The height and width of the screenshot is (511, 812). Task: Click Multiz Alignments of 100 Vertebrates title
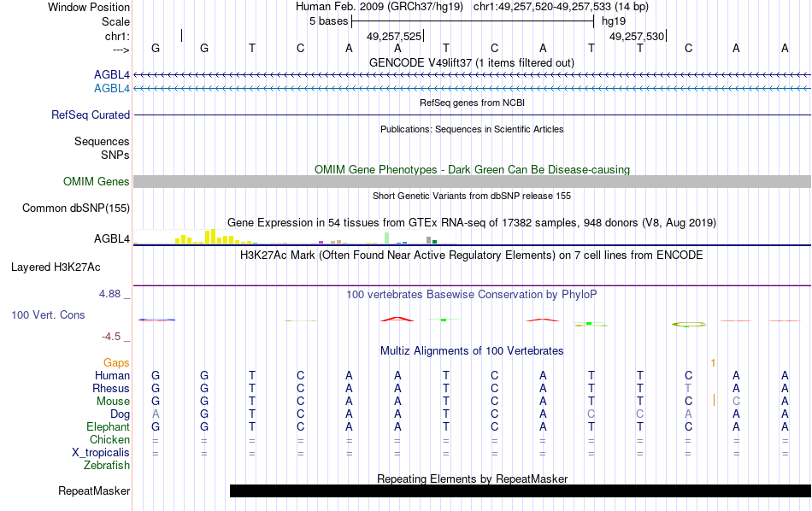coord(472,351)
